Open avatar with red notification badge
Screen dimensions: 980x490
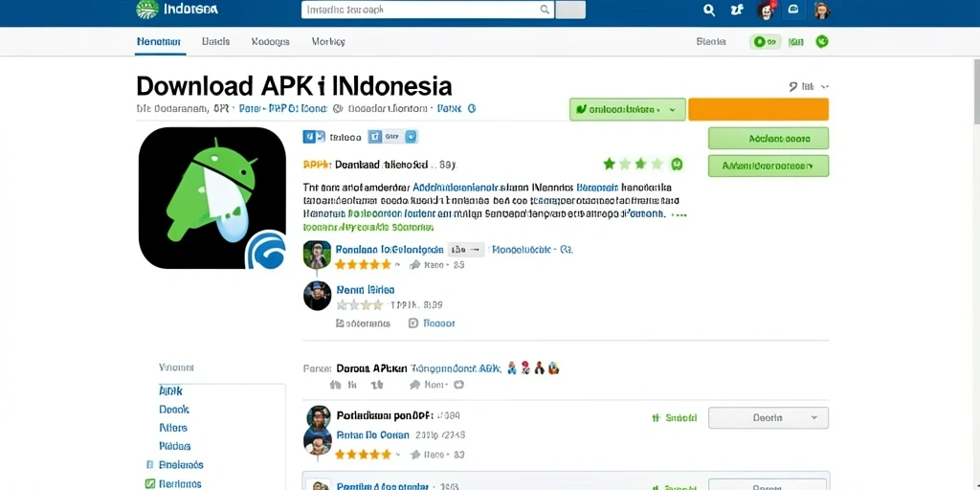(766, 10)
